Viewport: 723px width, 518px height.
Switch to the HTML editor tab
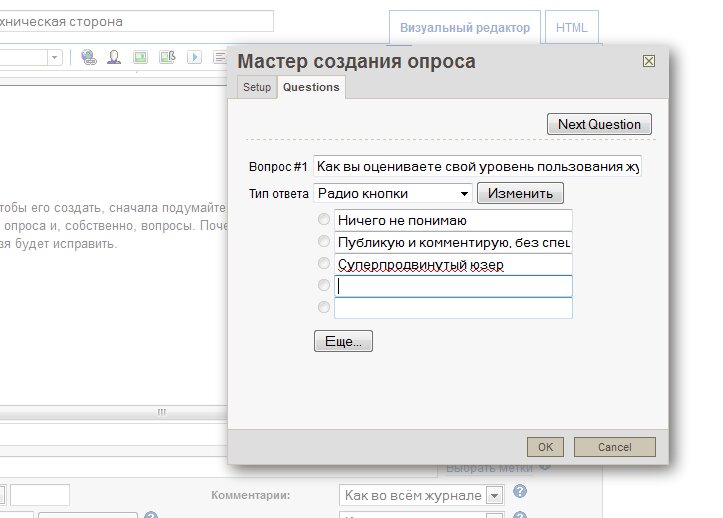572,28
